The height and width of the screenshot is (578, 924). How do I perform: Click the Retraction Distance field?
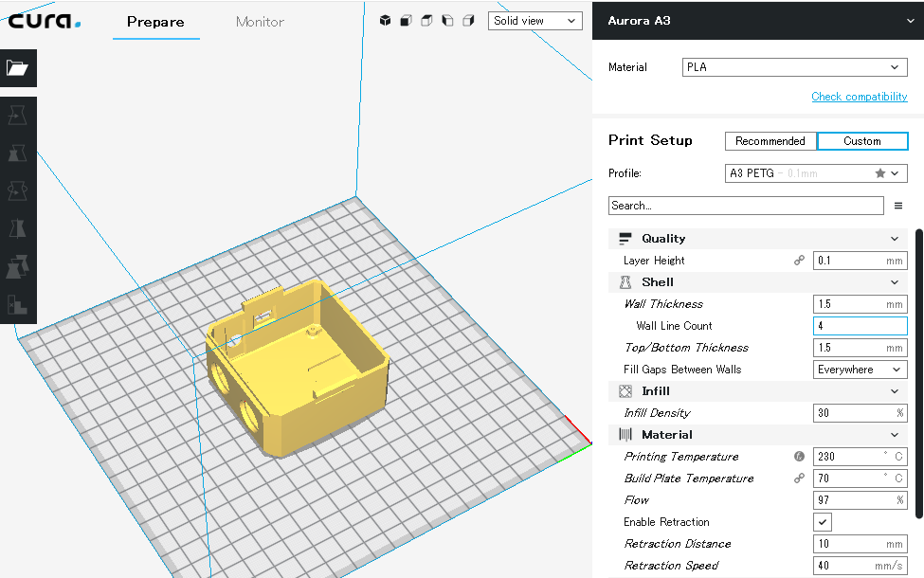coord(860,544)
